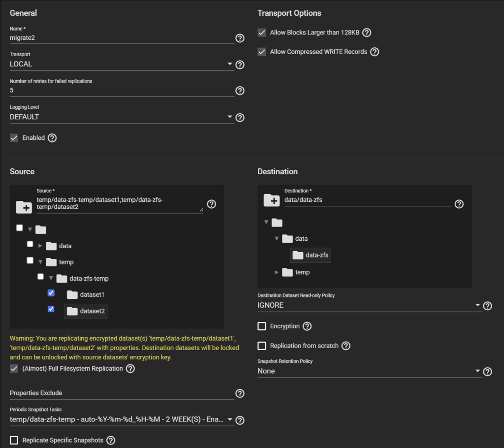Enable the Encryption checkbox
The image size is (504, 448).
[262, 326]
